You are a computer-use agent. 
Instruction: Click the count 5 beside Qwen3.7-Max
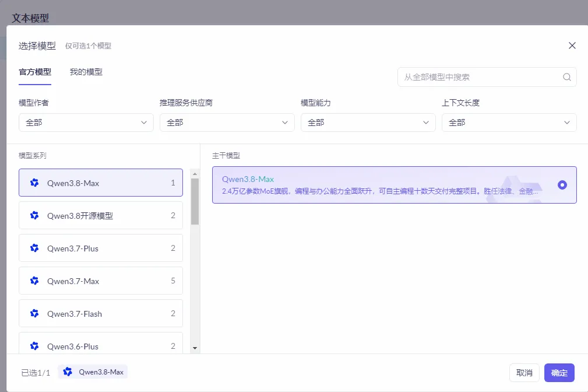[x=173, y=281]
